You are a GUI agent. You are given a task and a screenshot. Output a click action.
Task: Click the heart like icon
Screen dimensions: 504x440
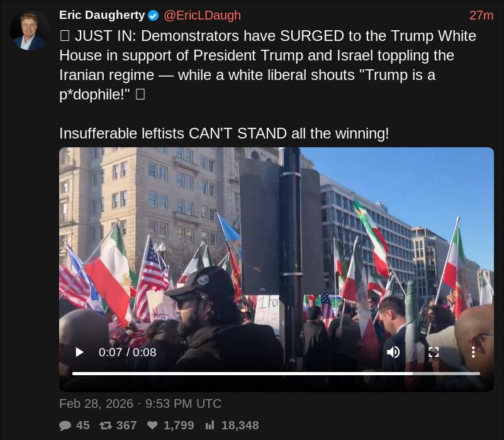pyautogui.click(x=152, y=425)
